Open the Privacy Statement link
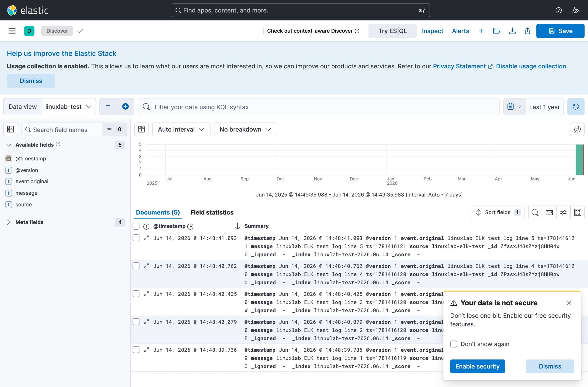Image resolution: width=588 pixels, height=387 pixels. pyautogui.click(x=463, y=66)
